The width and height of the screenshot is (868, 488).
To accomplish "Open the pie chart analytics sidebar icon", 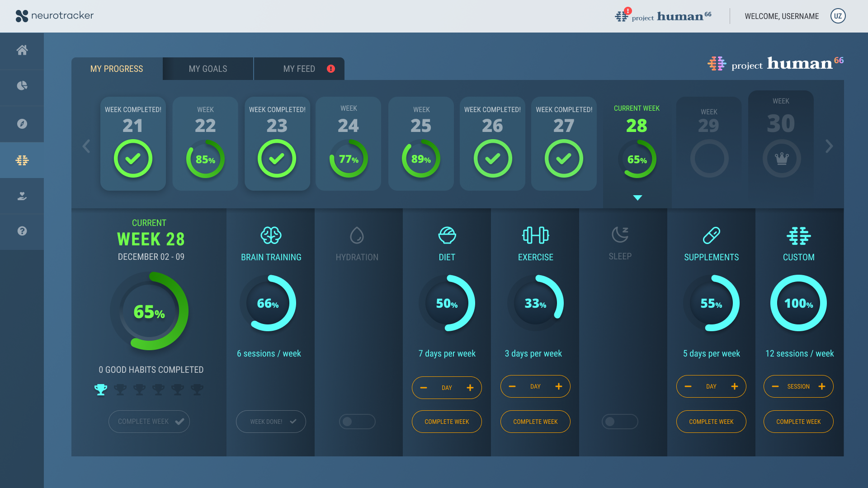I will pyautogui.click(x=22, y=86).
